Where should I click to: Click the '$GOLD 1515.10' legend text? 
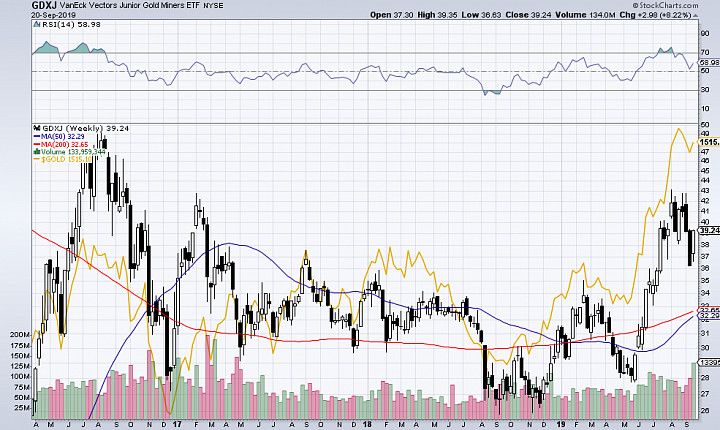(67, 159)
